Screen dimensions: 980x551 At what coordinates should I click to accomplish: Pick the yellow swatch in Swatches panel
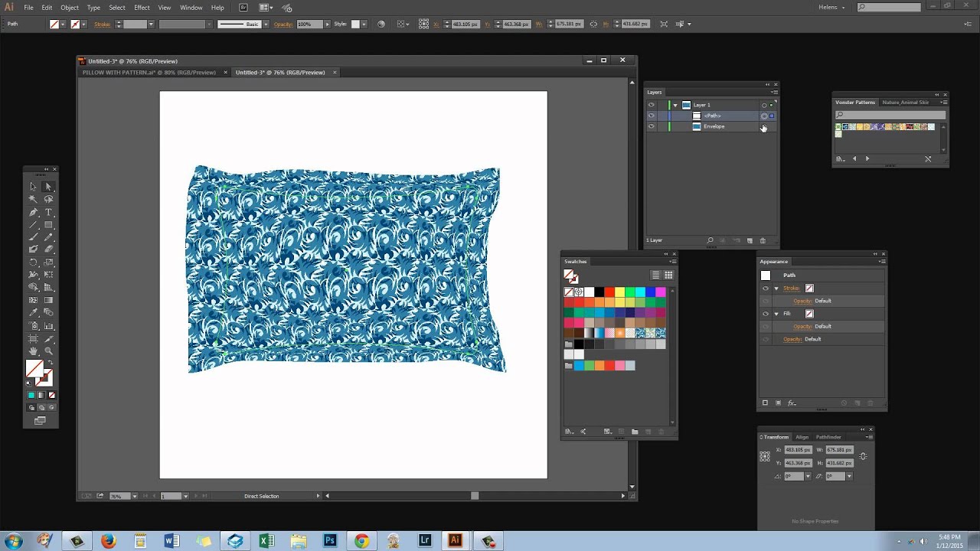tap(619, 292)
